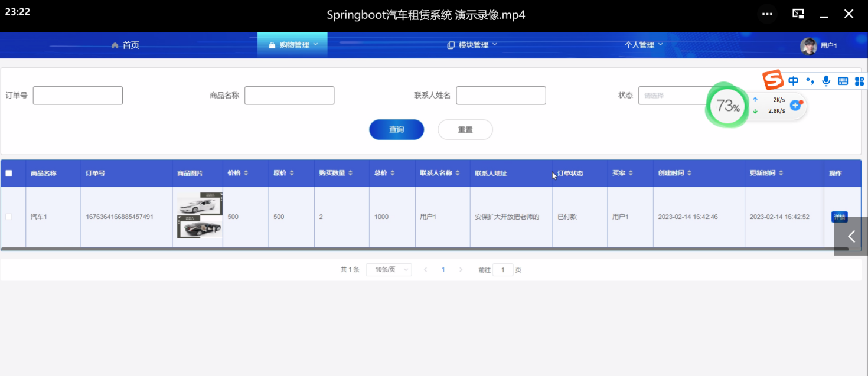
Task: Sort the table by 价格 column
Action: tap(246, 173)
